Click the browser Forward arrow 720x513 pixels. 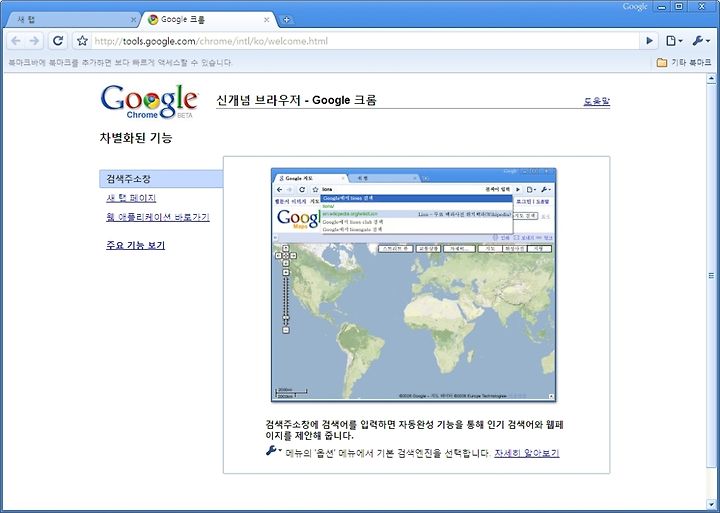point(34,41)
